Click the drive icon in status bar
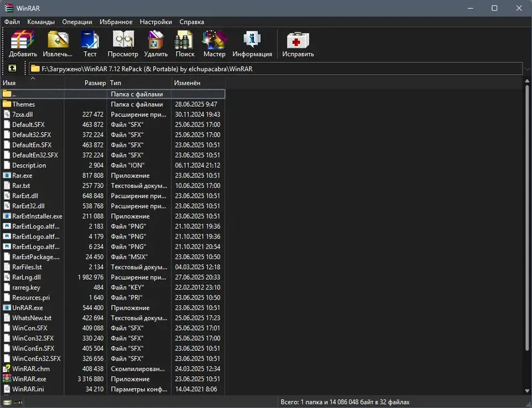The width and height of the screenshot is (532, 408). coord(7,403)
